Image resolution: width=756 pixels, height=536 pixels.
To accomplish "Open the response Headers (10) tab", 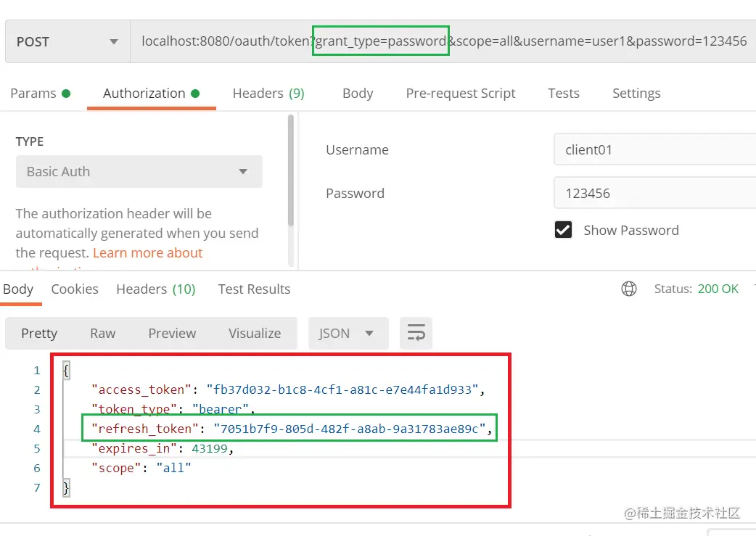I will 156,289.
